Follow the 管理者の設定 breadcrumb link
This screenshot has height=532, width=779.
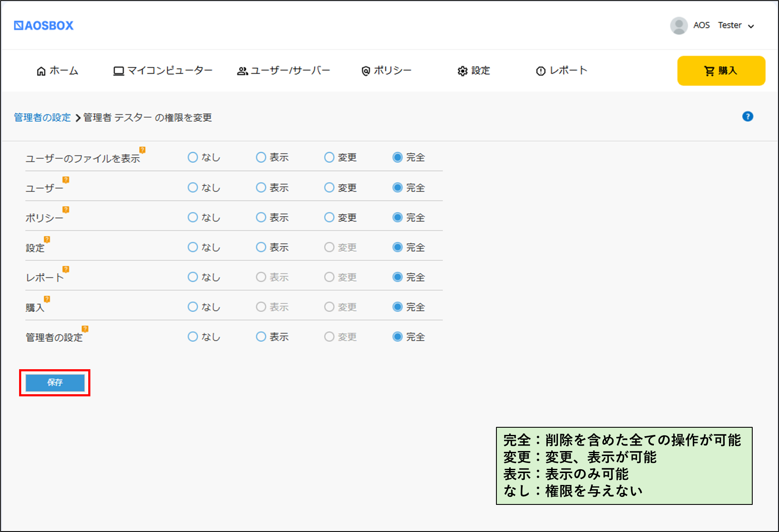tap(42, 117)
